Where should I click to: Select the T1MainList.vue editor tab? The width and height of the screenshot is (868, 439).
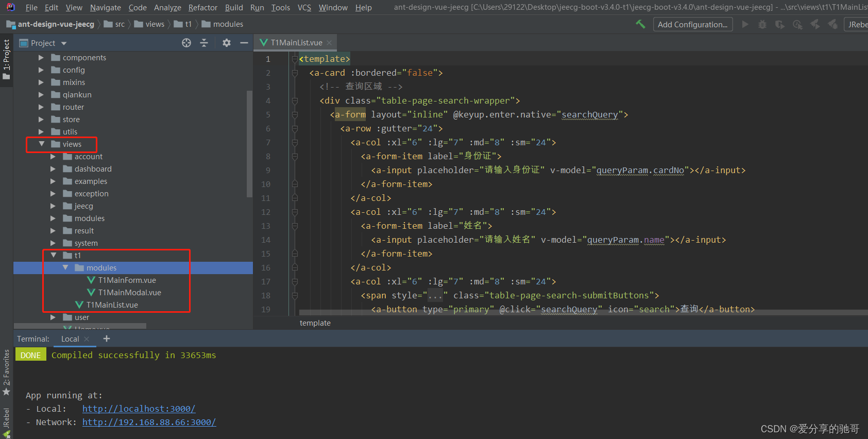point(296,43)
